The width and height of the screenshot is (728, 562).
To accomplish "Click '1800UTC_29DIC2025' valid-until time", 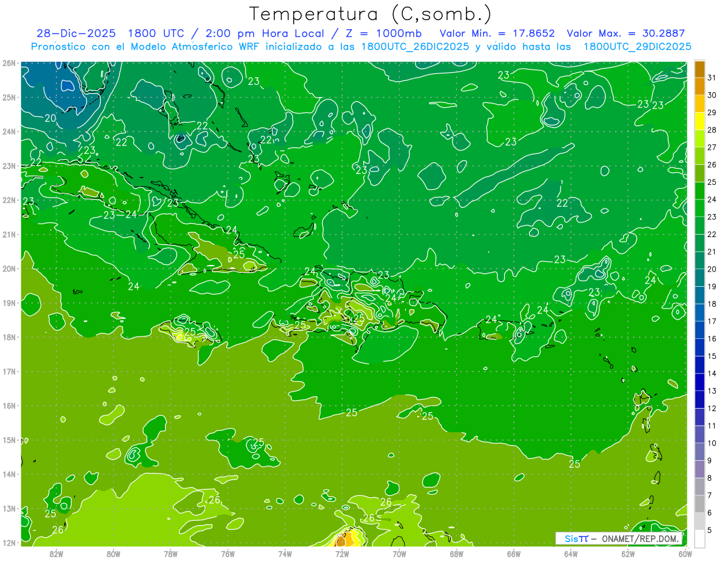I will 637,47.
